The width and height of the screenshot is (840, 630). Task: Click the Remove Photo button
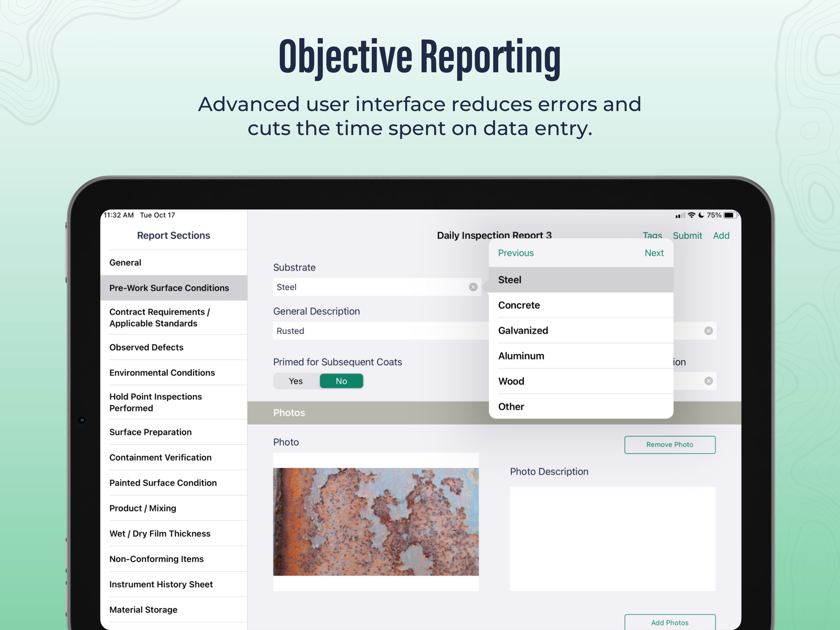click(x=670, y=445)
